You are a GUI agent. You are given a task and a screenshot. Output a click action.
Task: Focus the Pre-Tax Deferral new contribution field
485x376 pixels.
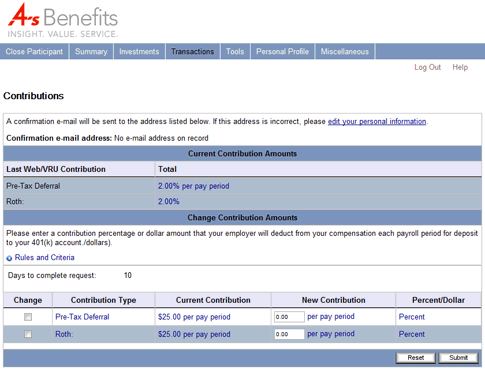click(289, 317)
